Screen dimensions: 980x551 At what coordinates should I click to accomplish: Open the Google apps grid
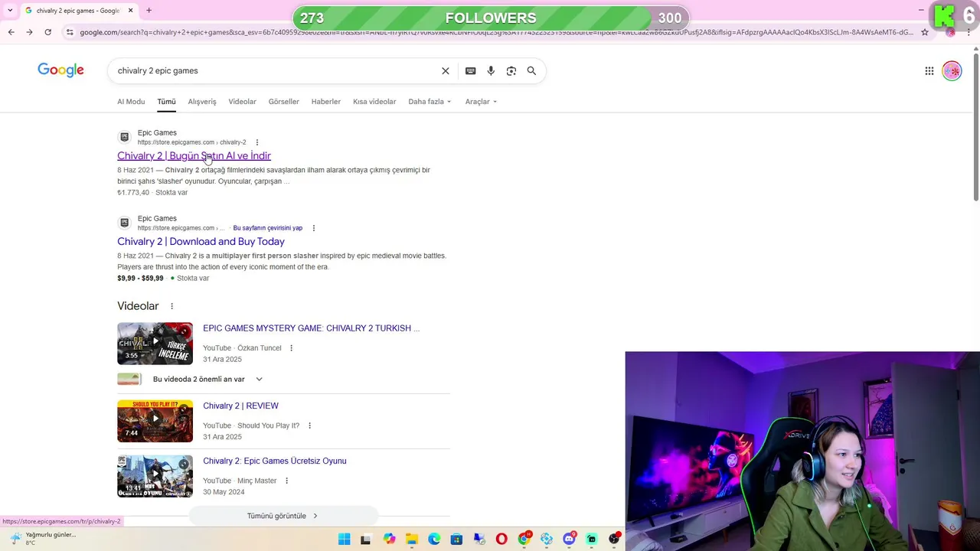click(929, 70)
